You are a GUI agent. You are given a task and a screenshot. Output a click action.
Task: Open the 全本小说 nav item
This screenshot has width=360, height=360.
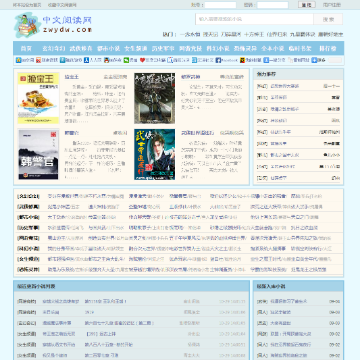[272, 49]
